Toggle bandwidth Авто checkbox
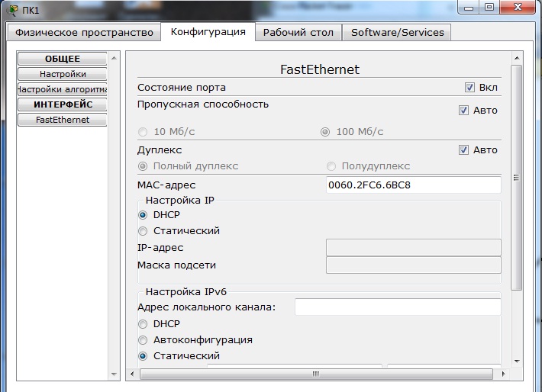The height and width of the screenshot is (392, 542). (463, 110)
